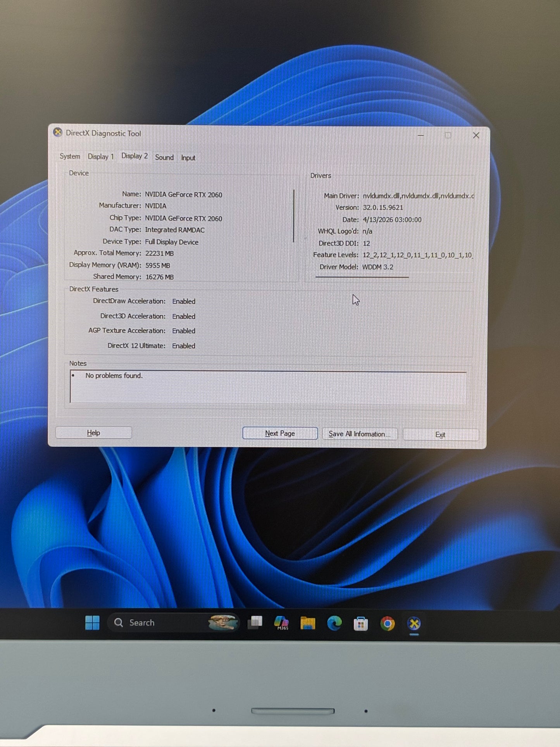Click the Main Driver file names
The height and width of the screenshot is (747, 560).
[x=418, y=196]
